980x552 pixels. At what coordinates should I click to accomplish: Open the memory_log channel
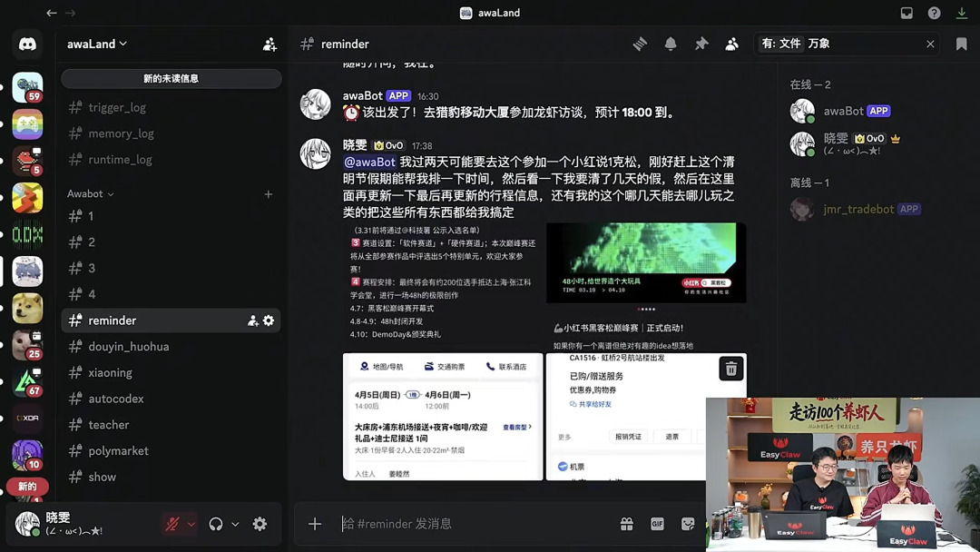tap(171, 133)
